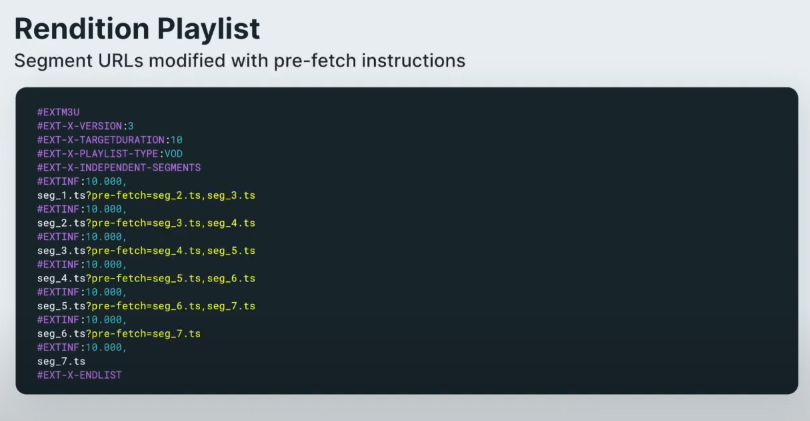Click the #EXT-X-TARGETDURATION:10 line

tap(110, 140)
